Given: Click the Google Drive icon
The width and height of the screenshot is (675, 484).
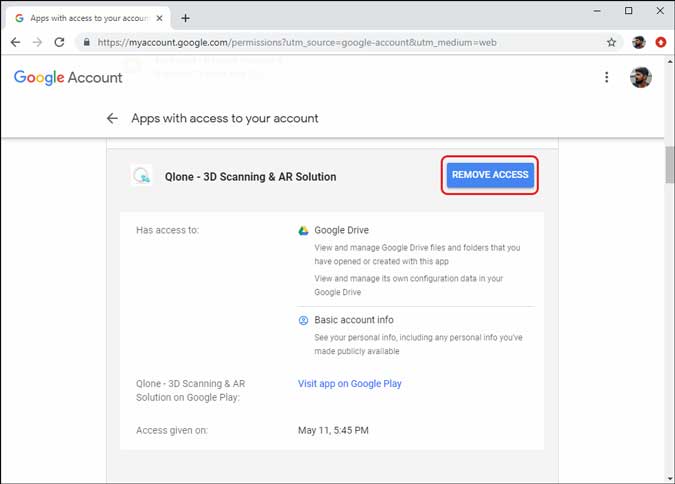Looking at the screenshot, I should click(x=303, y=230).
